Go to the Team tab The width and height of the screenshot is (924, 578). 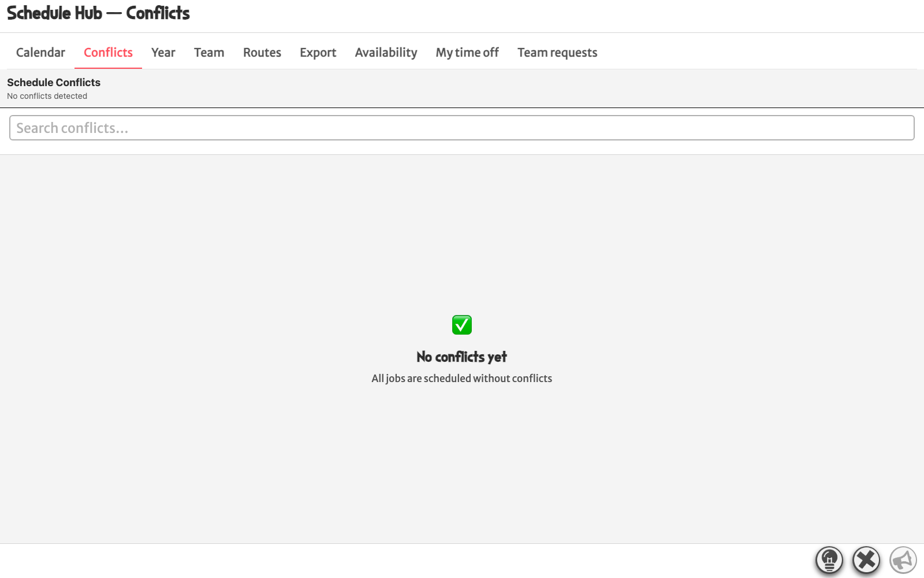(x=209, y=53)
